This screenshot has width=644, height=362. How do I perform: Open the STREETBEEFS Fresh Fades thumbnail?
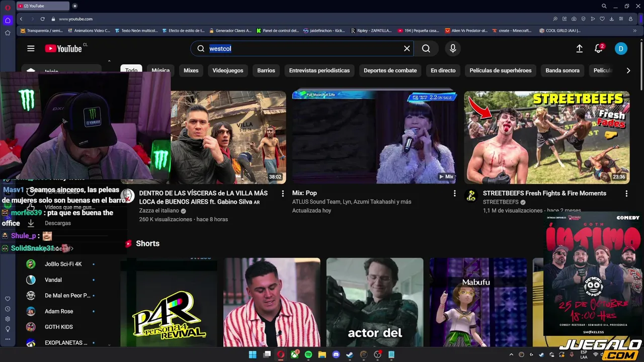point(547,137)
